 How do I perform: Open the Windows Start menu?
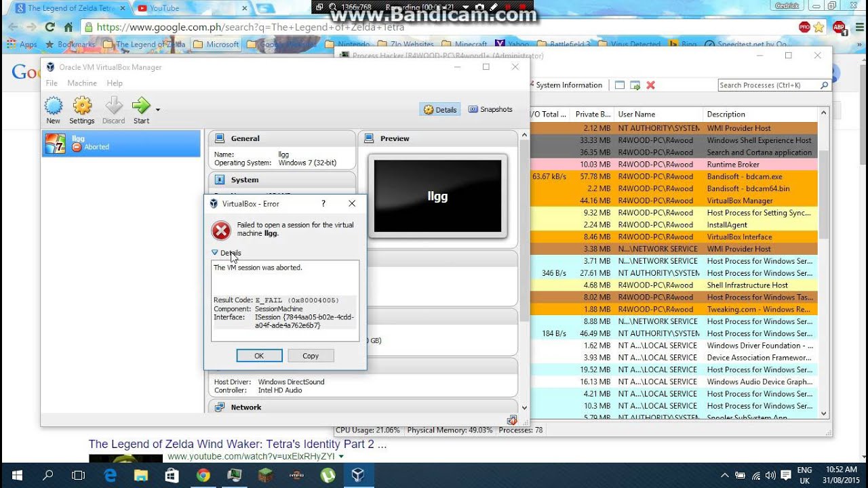[16, 476]
